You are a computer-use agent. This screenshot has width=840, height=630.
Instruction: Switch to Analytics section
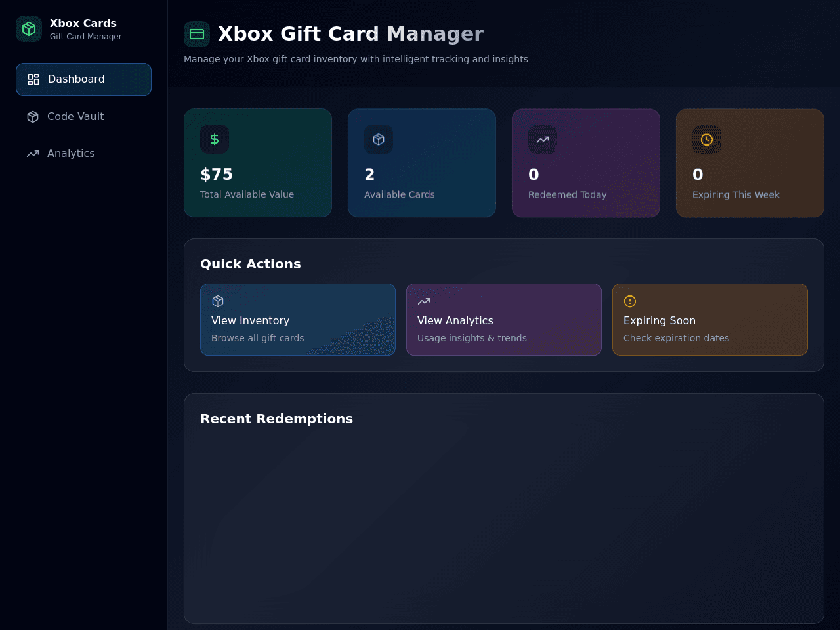coord(83,154)
